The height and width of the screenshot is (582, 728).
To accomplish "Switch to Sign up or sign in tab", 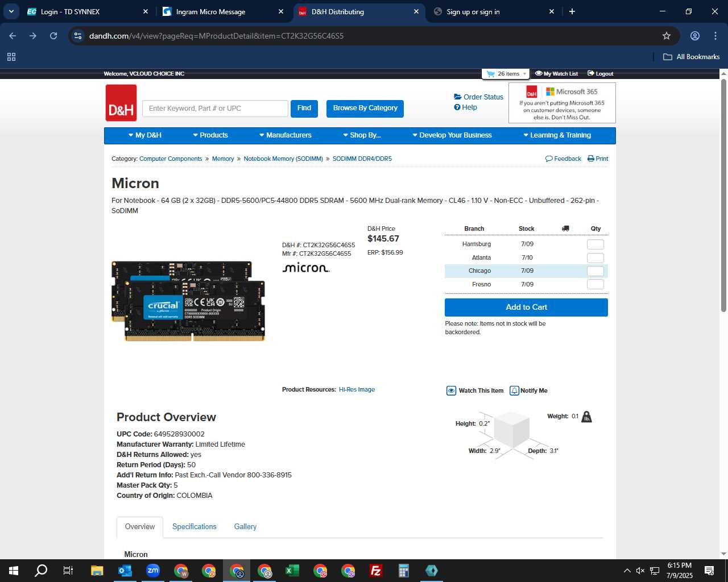I will 494,11.
